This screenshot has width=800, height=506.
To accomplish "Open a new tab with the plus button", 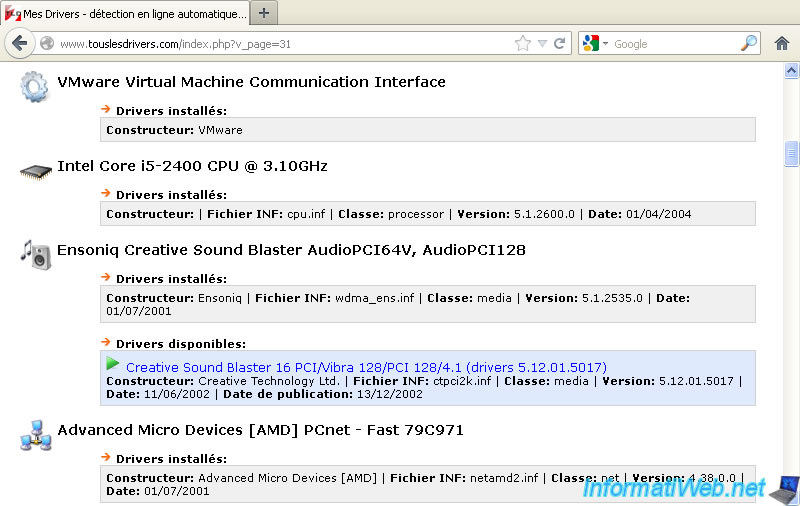I will (x=264, y=13).
